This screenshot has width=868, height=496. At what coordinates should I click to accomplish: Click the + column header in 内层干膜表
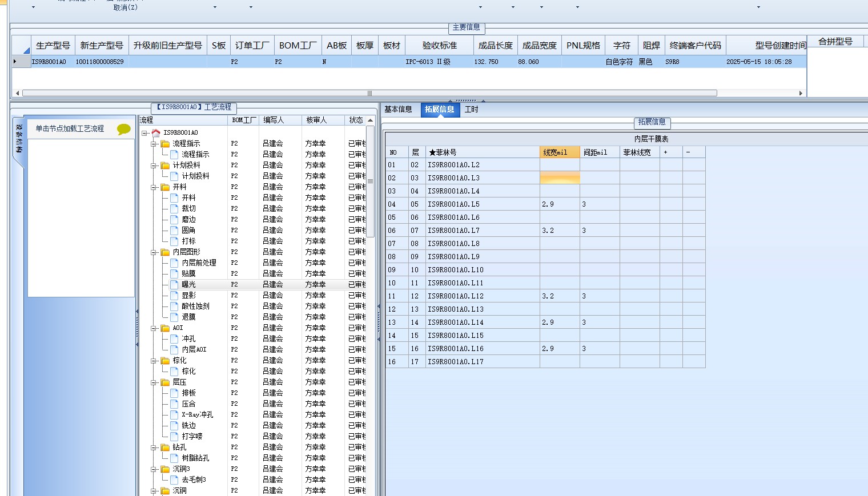[x=671, y=152]
